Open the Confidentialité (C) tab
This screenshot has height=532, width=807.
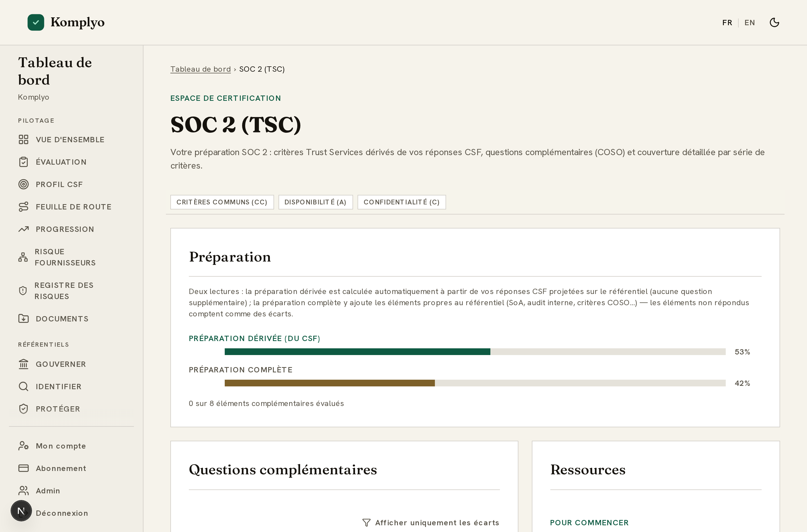(x=402, y=202)
